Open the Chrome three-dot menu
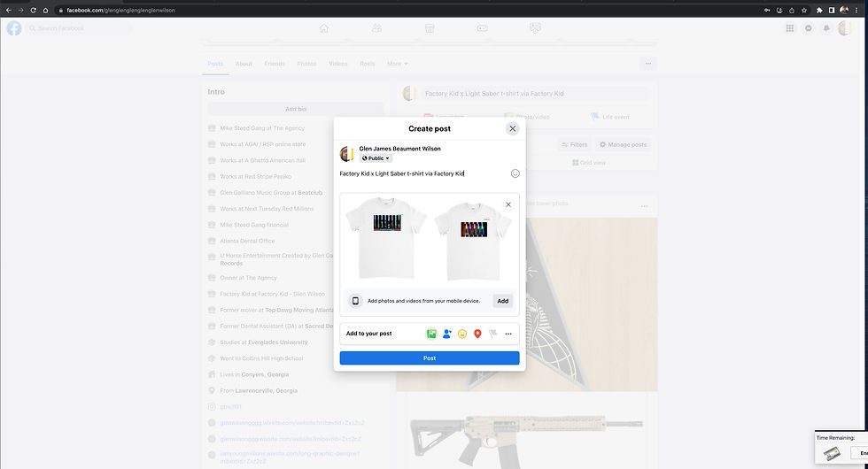868x469 pixels. coord(856,10)
